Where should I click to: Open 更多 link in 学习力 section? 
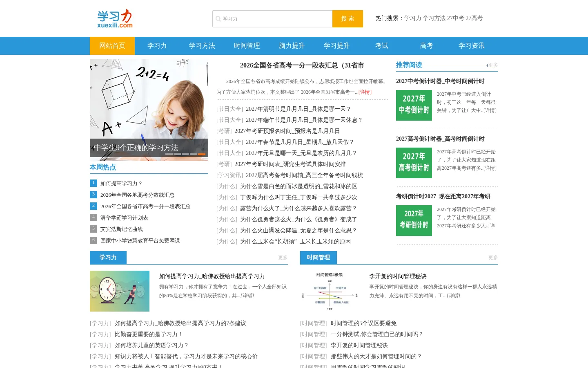point(283,258)
